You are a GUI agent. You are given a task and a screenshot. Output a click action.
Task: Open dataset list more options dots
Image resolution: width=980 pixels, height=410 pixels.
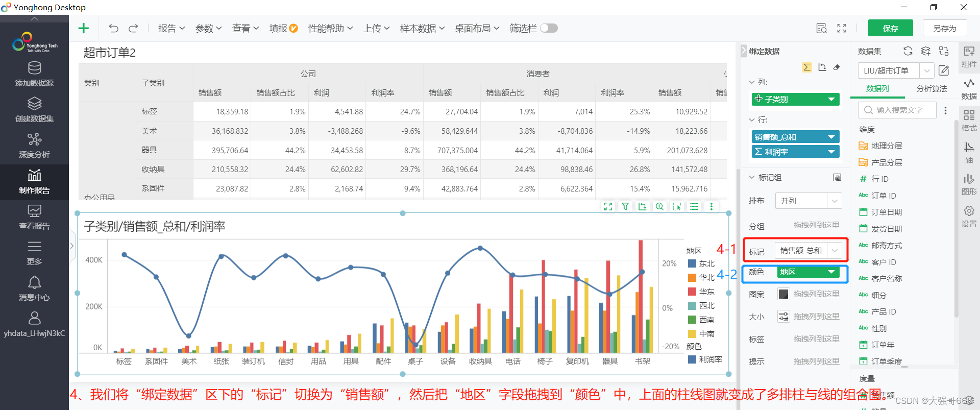945,110
